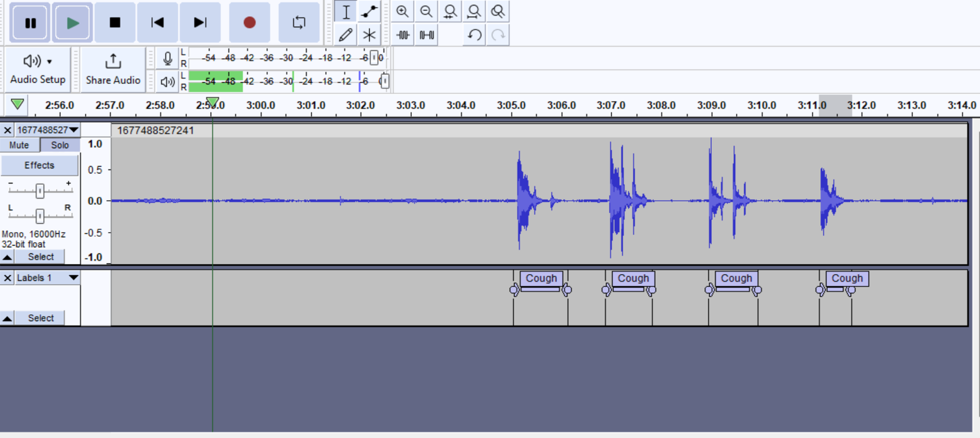
Task: Click the first Cough label
Action: [541, 278]
